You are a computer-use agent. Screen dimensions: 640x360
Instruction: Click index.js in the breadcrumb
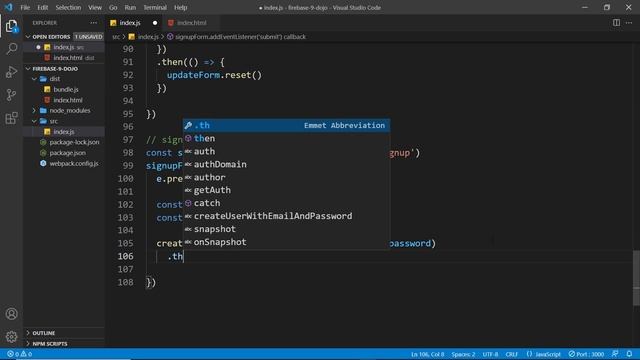pos(148,37)
